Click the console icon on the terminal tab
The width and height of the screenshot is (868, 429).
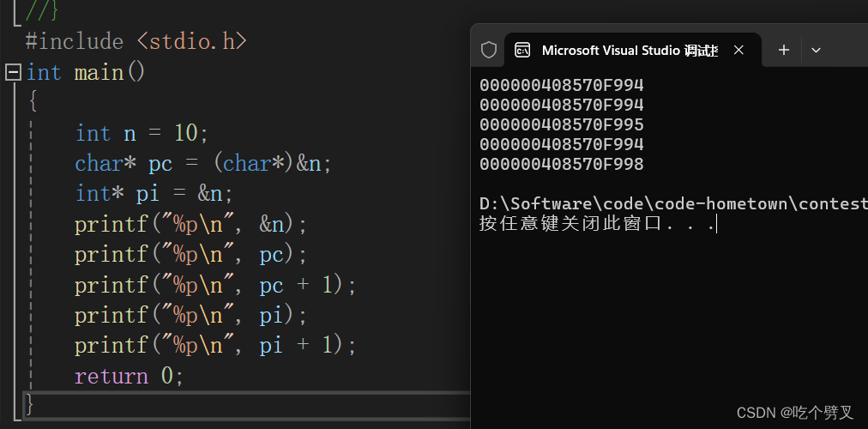pyautogui.click(x=522, y=51)
